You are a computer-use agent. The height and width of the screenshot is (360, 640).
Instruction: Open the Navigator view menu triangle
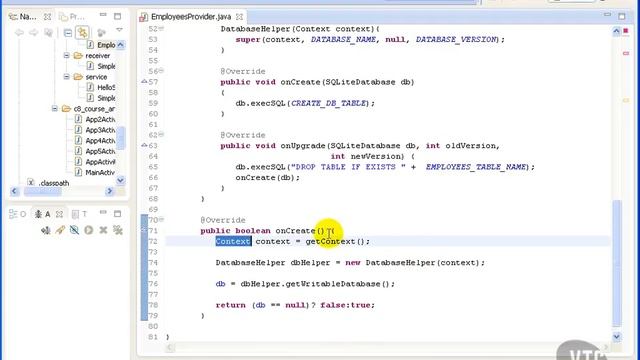pos(119,30)
